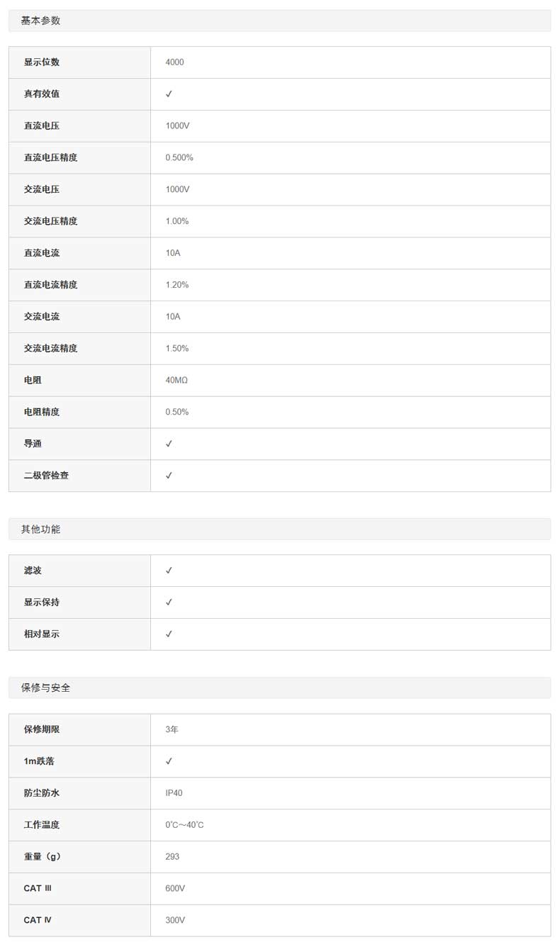Toggle the 相对显示 checkmark

[169, 634]
